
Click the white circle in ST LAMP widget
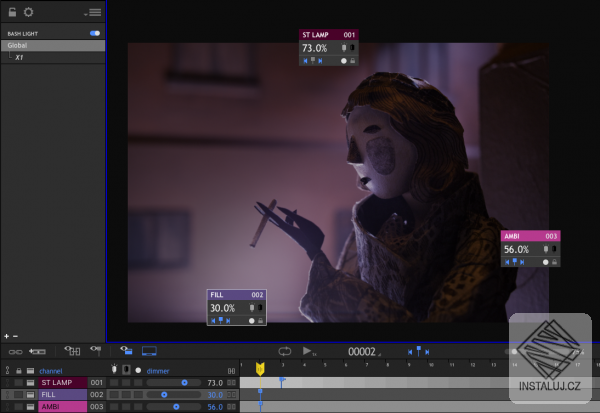tap(344, 60)
